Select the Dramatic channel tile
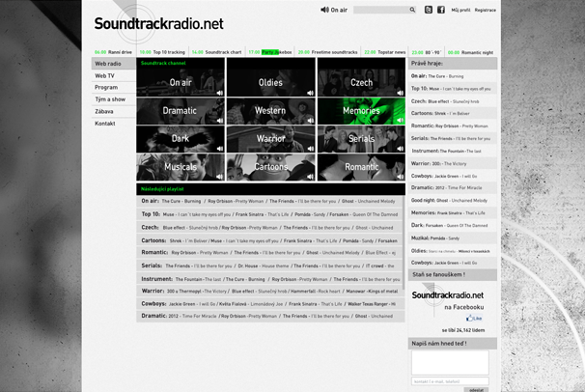 tap(181, 111)
